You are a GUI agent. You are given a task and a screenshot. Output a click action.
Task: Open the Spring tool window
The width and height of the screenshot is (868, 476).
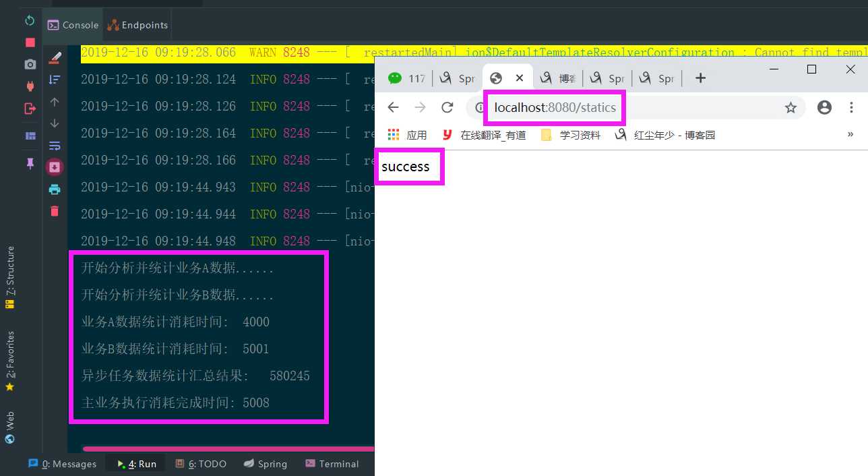266,464
